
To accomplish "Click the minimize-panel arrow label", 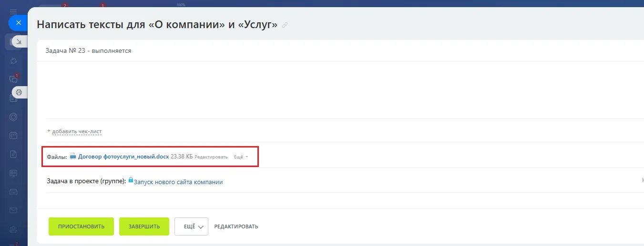I will pos(19,42).
